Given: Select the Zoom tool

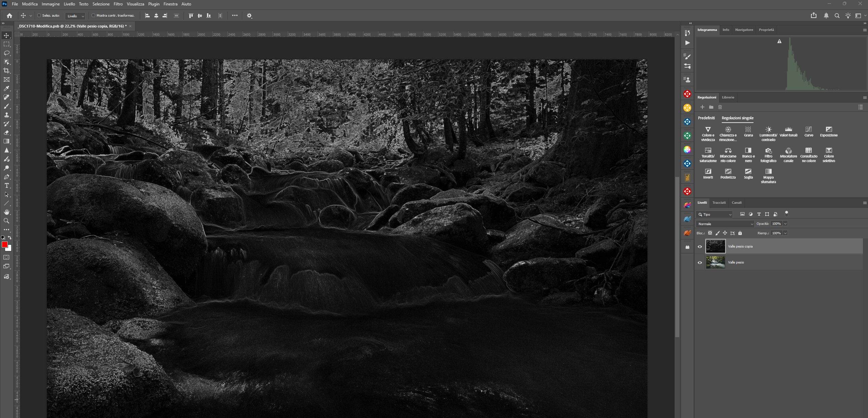Looking at the screenshot, I should click(x=6, y=221).
